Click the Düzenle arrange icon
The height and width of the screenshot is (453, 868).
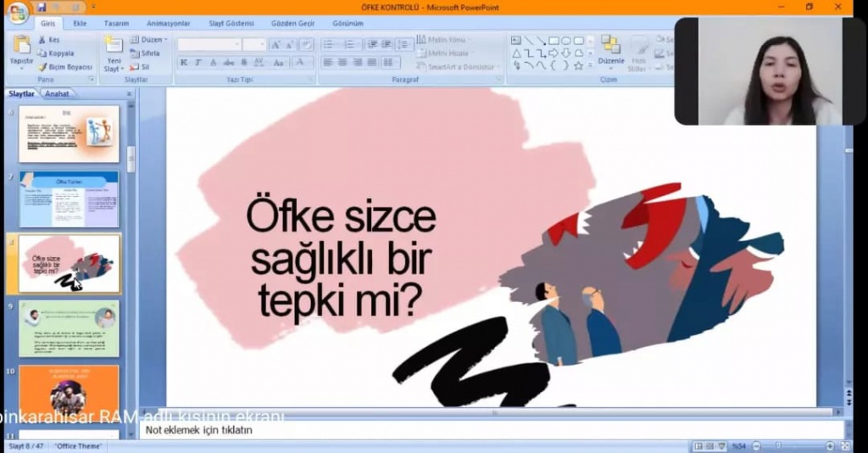coord(610,48)
